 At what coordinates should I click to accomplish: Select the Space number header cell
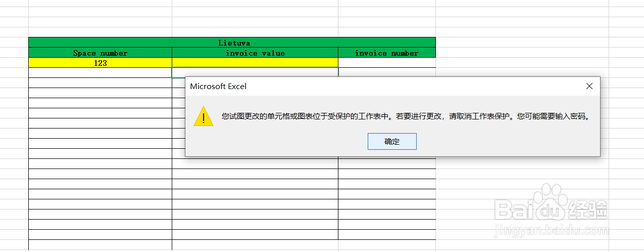tap(101, 53)
